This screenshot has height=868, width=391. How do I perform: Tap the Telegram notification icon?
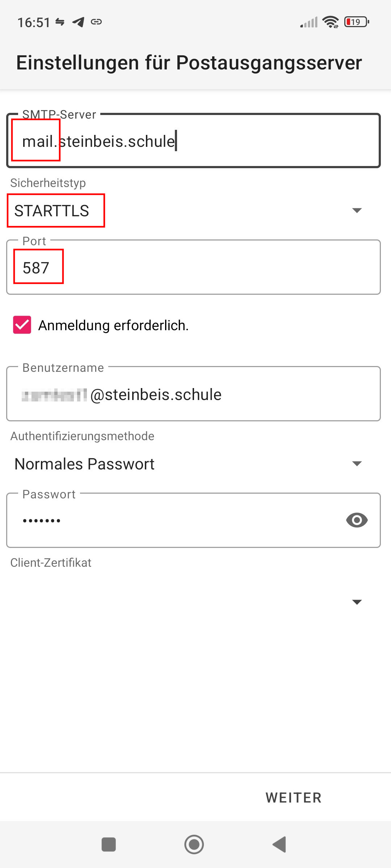tap(78, 22)
